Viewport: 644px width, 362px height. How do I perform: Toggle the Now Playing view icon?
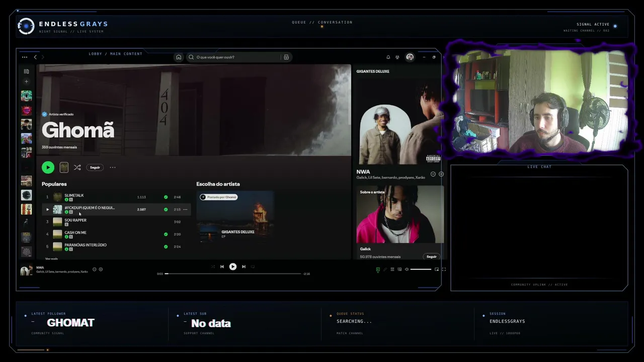[x=378, y=269]
